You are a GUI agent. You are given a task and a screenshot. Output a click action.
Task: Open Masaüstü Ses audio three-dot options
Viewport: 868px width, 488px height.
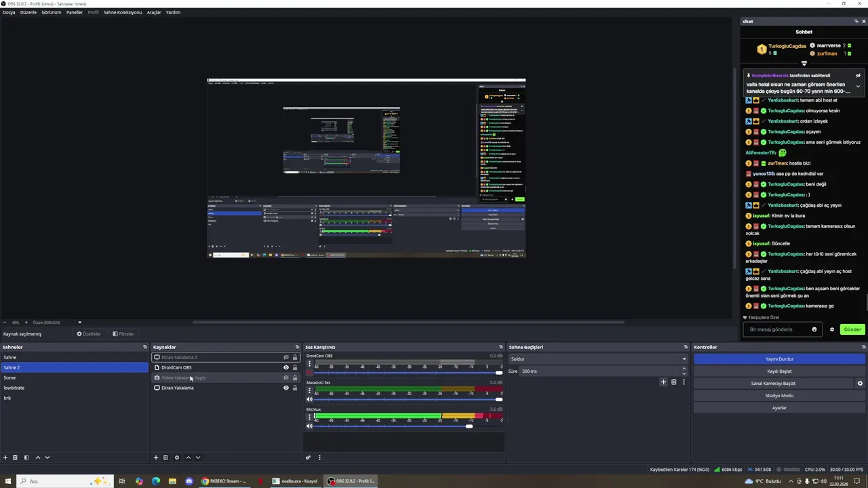310,390
